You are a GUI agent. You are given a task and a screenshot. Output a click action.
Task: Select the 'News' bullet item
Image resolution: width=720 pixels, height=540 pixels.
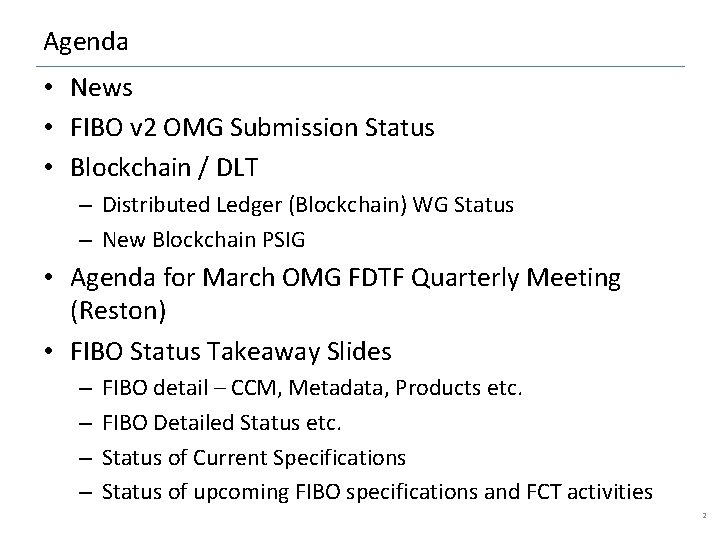[x=101, y=88]
